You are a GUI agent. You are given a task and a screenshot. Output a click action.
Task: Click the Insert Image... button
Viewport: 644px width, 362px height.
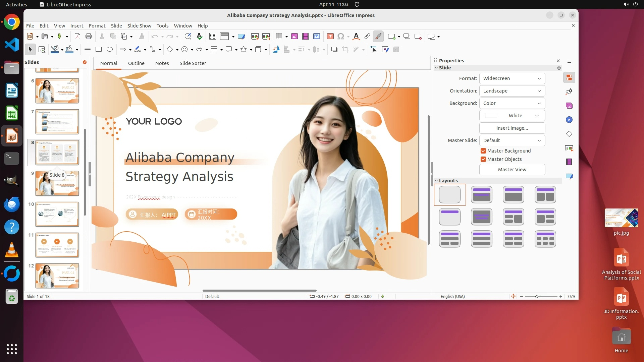click(512, 128)
